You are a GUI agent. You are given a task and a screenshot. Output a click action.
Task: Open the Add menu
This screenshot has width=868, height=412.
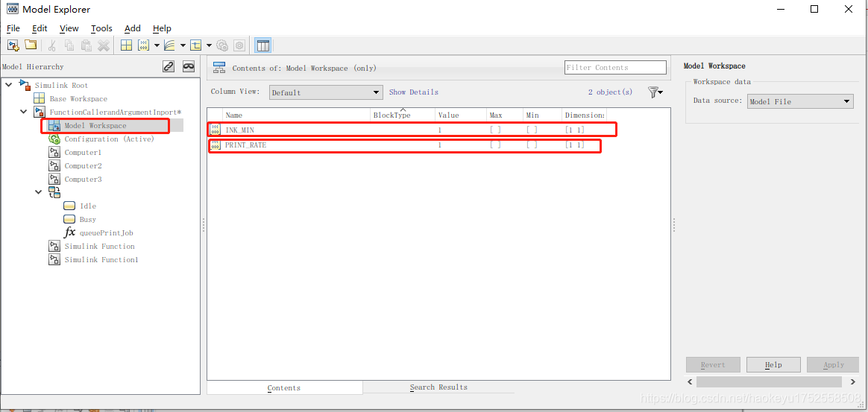[x=133, y=28]
